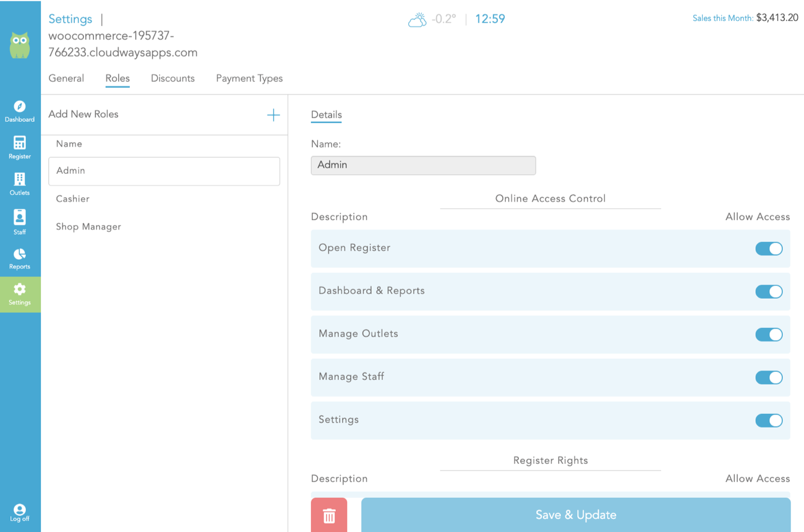Open the Payment Types tab

click(x=249, y=79)
